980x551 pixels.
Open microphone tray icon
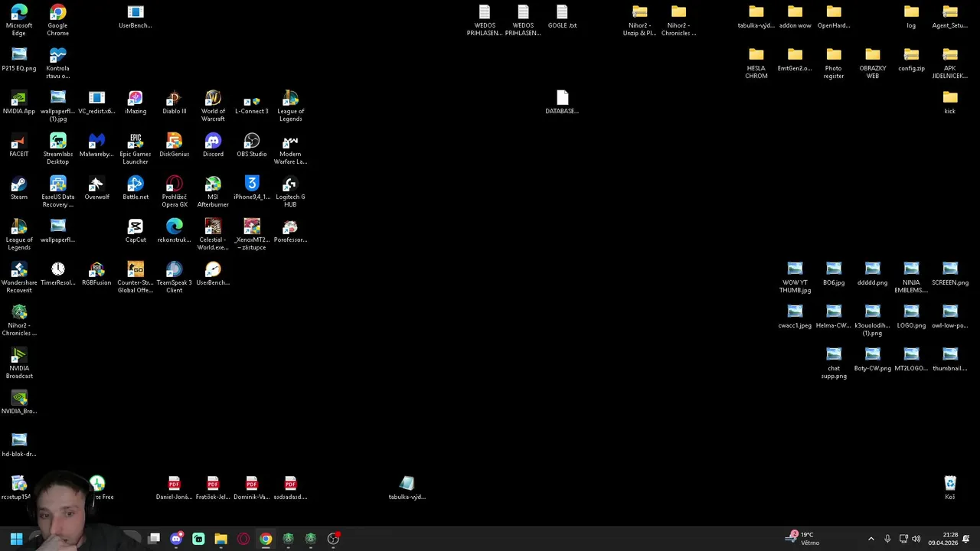click(x=887, y=539)
